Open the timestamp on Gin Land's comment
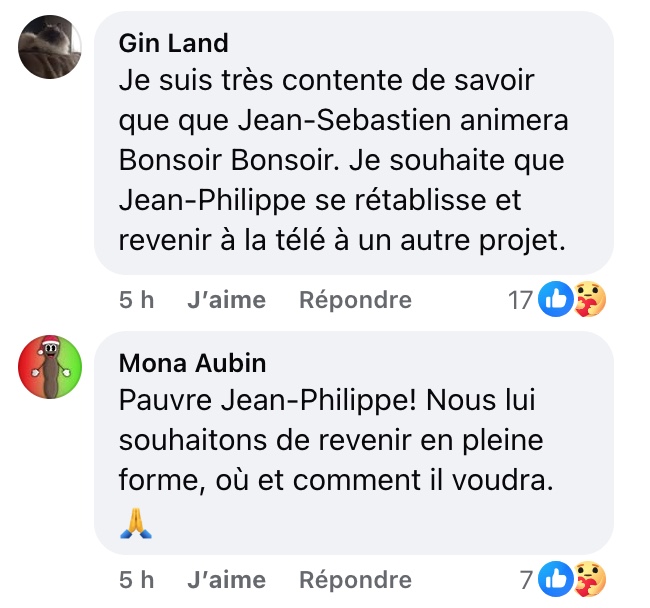The image size is (650, 608). click(136, 299)
